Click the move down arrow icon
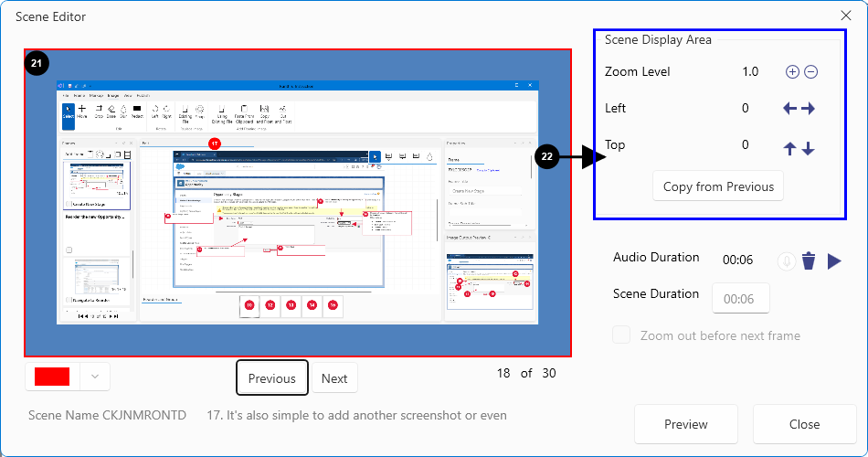The image size is (868, 457). point(809,148)
